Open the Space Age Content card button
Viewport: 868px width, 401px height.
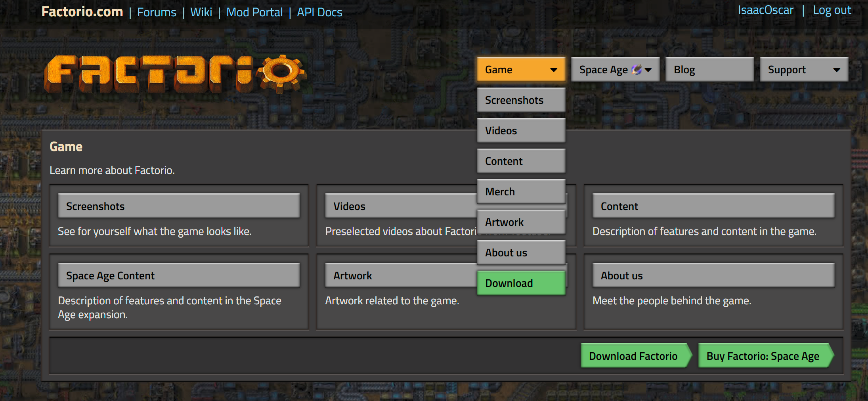point(179,275)
